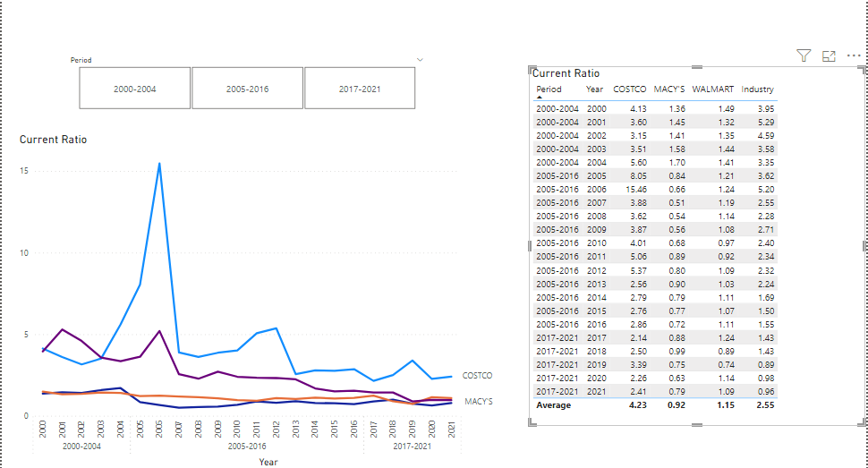Click the year 2021 cell in table
This screenshot has height=468, width=868.
597,392
